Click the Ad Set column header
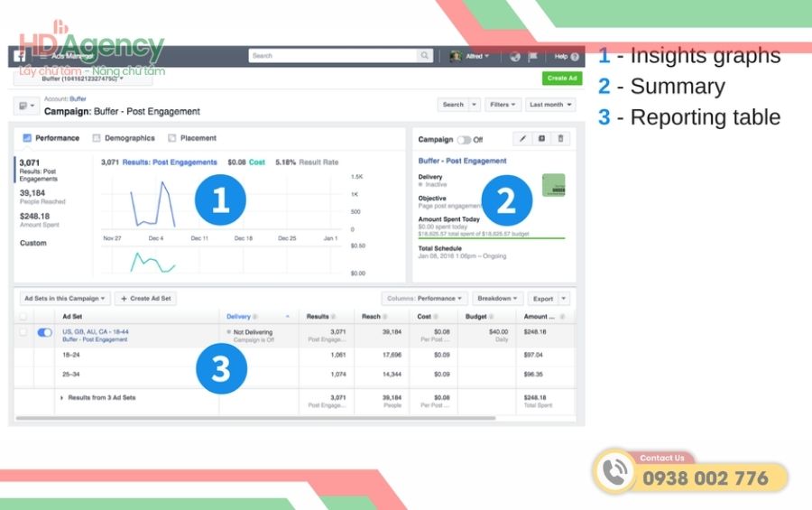This screenshot has width=812, height=510. click(72, 316)
